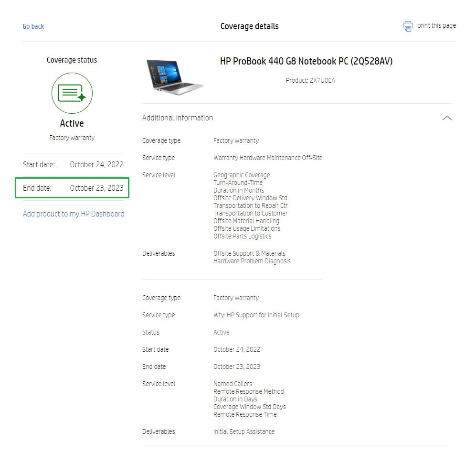Click the Factory warranty coverage type value
The width and height of the screenshot is (476, 453).
click(236, 140)
